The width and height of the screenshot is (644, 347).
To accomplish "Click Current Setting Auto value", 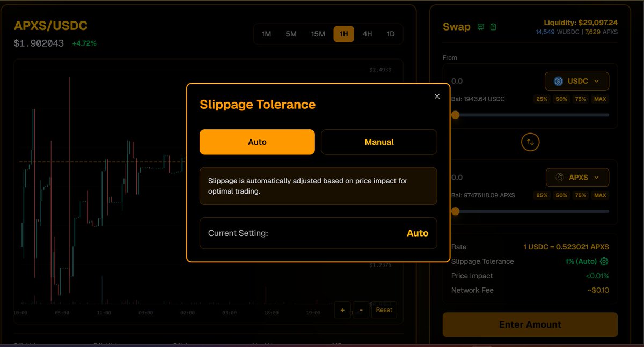I will (x=418, y=233).
